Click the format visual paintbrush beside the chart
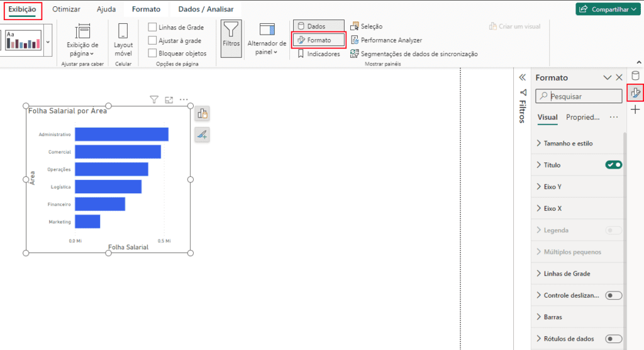The width and height of the screenshot is (644, 350). click(202, 135)
